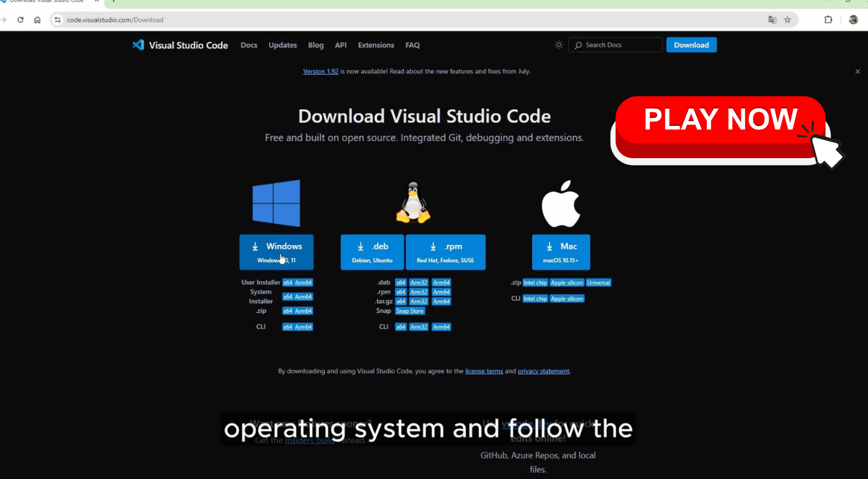Click the large Windows logo

pyautogui.click(x=276, y=203)
